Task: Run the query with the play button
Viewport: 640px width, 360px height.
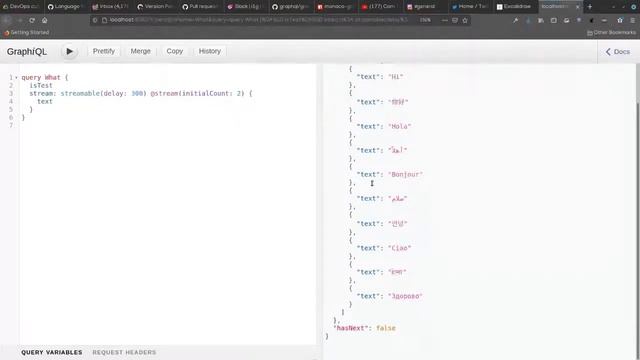Action: pyautogui.click(x=69, y=51)
